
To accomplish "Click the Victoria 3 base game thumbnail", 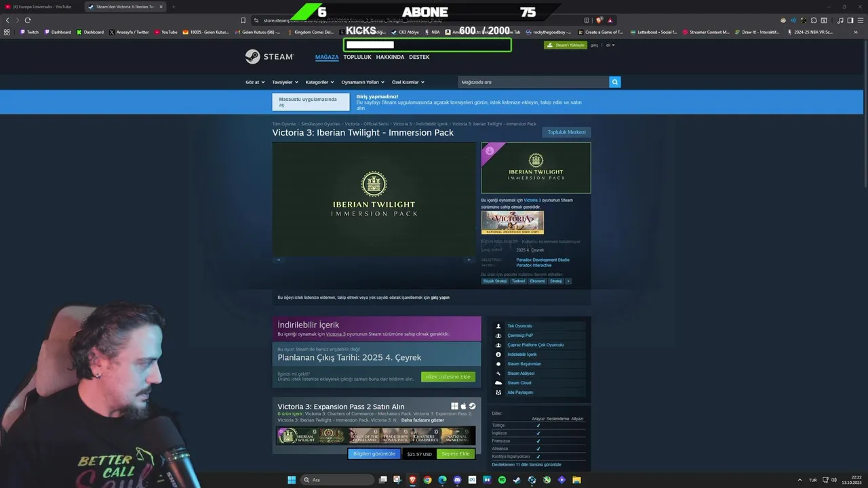I will [x=513, y=222].
